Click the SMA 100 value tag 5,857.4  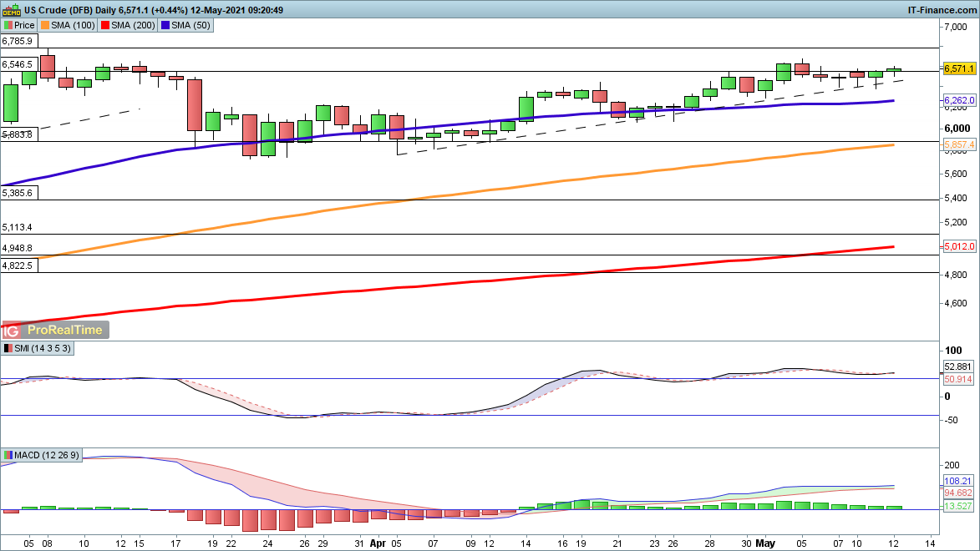coord(959,145)
